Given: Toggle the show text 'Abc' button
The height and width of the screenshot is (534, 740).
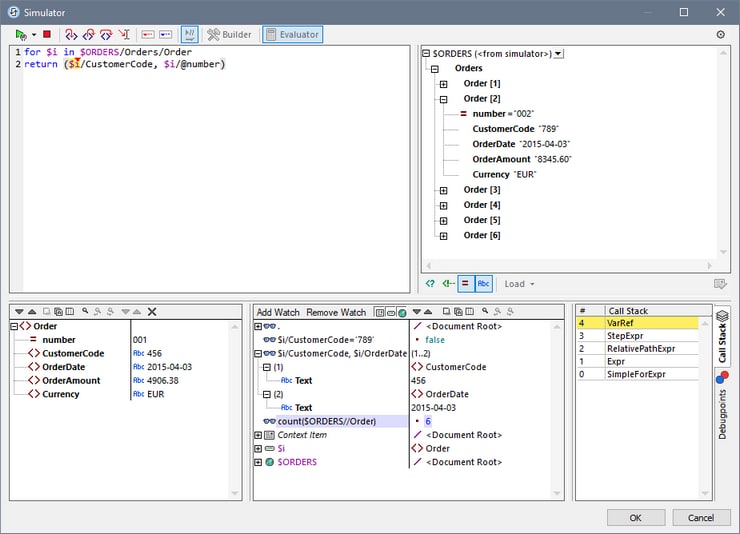Looking at the screenshot, I should (x=484, y=284).
